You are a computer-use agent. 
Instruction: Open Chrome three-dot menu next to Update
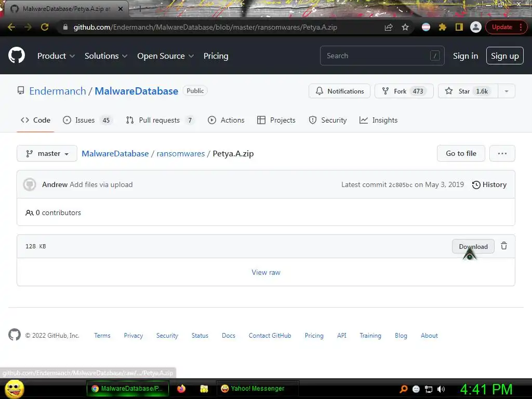(x=521, y=27)
